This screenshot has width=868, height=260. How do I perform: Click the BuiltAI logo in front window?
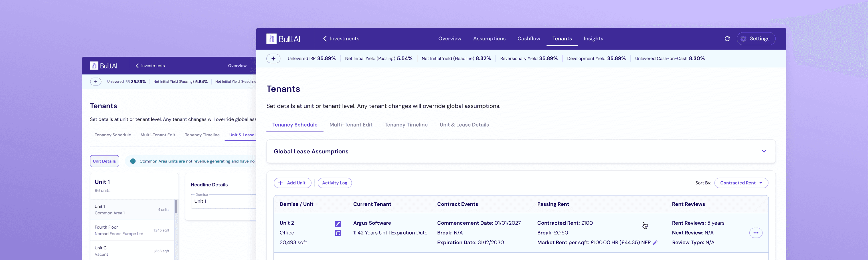click(x=283, y=39)
